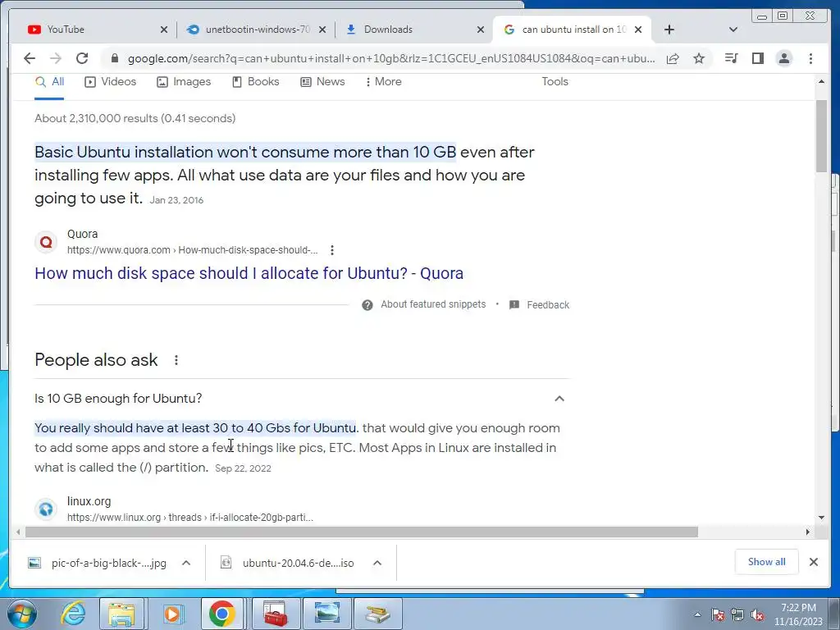The image size is (840, 630).
Task: Click the 'About 2,310,000 results' text
Action: click(x=135, y=118)
